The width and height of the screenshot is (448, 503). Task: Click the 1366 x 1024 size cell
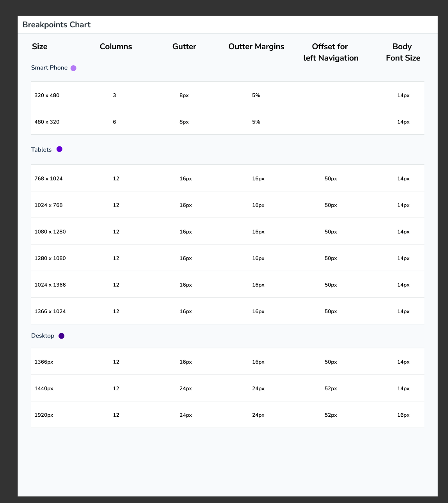click(x=50, y=311)
